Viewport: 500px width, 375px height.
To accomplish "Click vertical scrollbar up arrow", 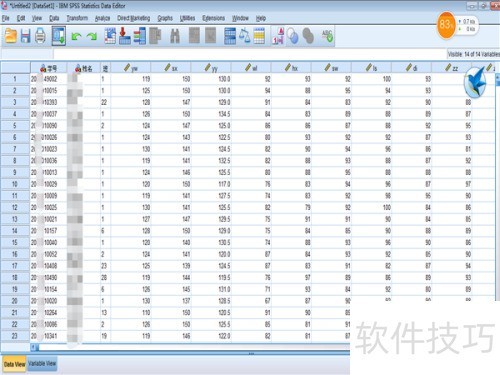I will (x=497, y=77).
